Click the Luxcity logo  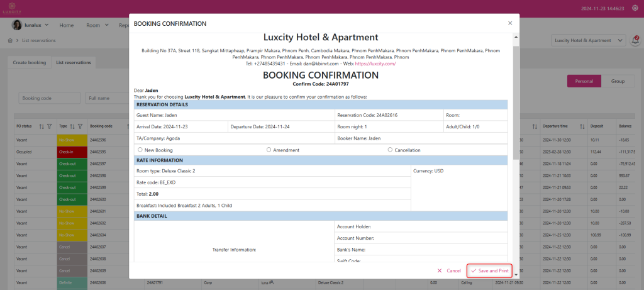point(14,8)
